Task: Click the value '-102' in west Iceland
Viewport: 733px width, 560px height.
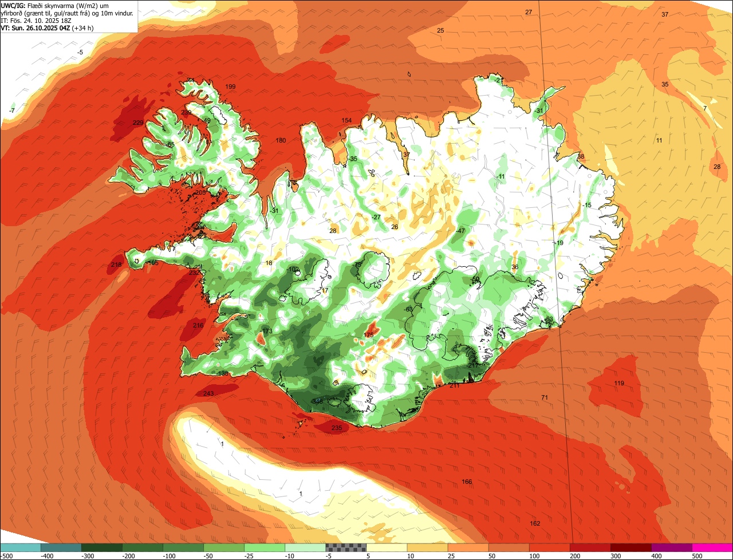Action: [293, 269]
